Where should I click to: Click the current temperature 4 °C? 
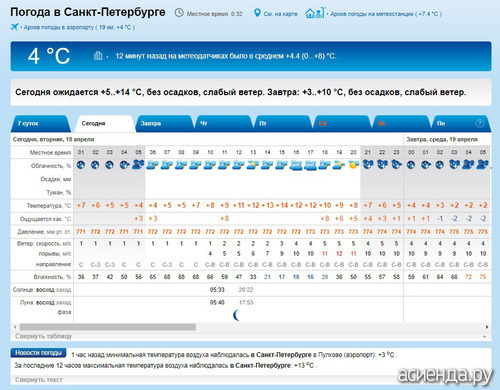coord(49,56)
